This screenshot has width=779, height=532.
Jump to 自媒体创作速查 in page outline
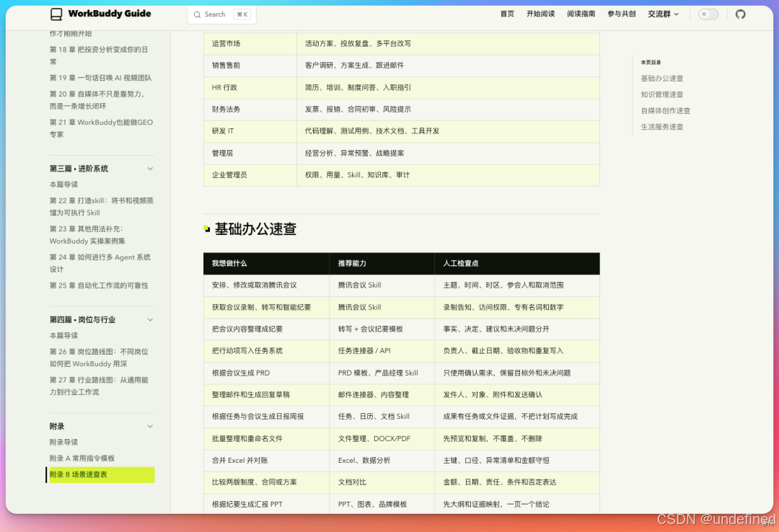665,111
